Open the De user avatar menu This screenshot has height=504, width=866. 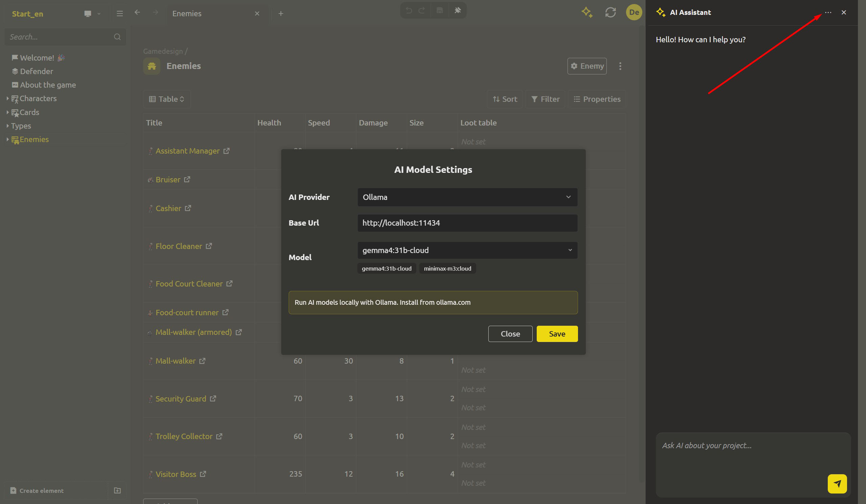(634, 13)
